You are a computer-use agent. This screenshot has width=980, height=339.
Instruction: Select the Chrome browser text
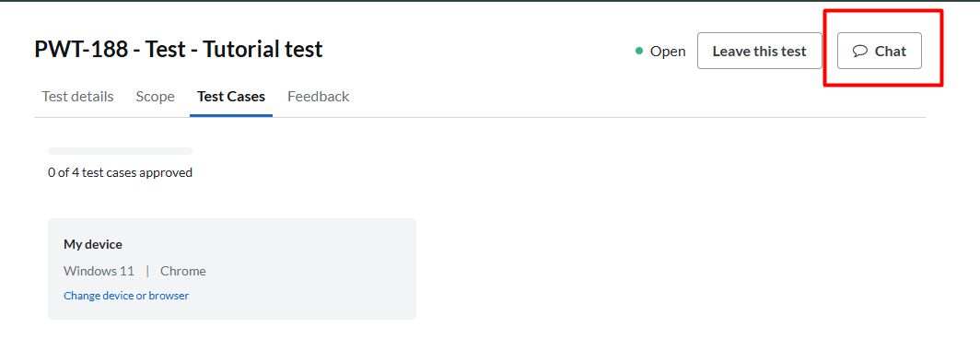pos(183,271)
